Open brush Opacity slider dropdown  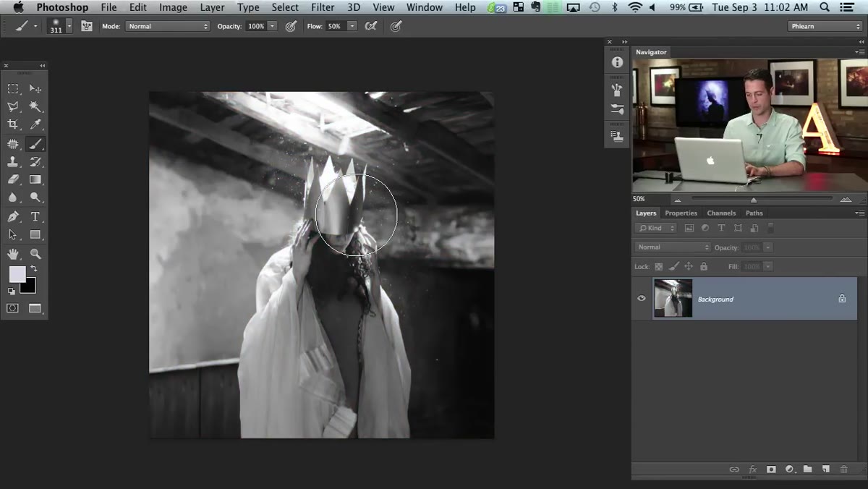[273, 26]
